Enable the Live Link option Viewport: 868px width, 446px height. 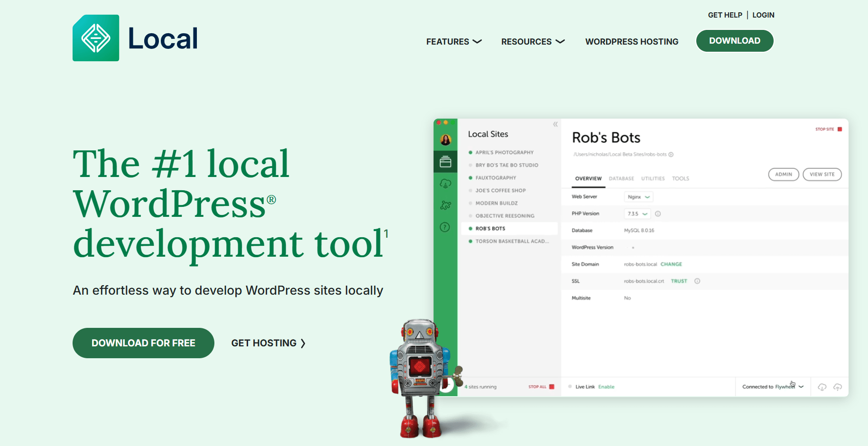(x=606, y=387)
